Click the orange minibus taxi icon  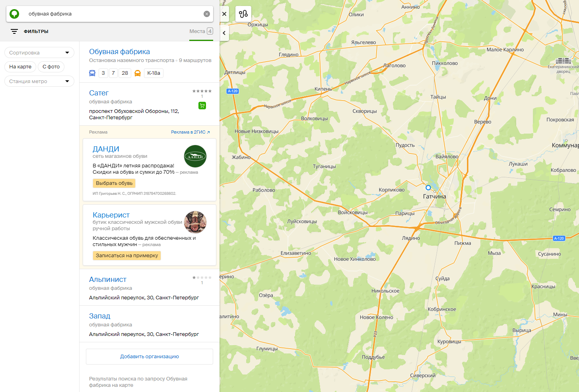(x=138, y=73)
